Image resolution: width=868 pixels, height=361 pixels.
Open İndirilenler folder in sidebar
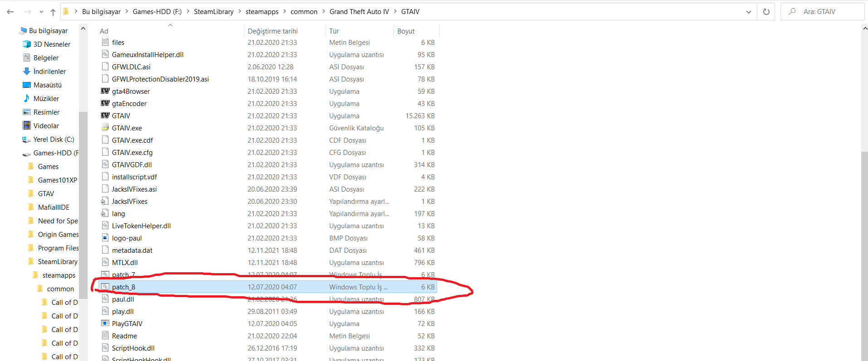(49, 72)
